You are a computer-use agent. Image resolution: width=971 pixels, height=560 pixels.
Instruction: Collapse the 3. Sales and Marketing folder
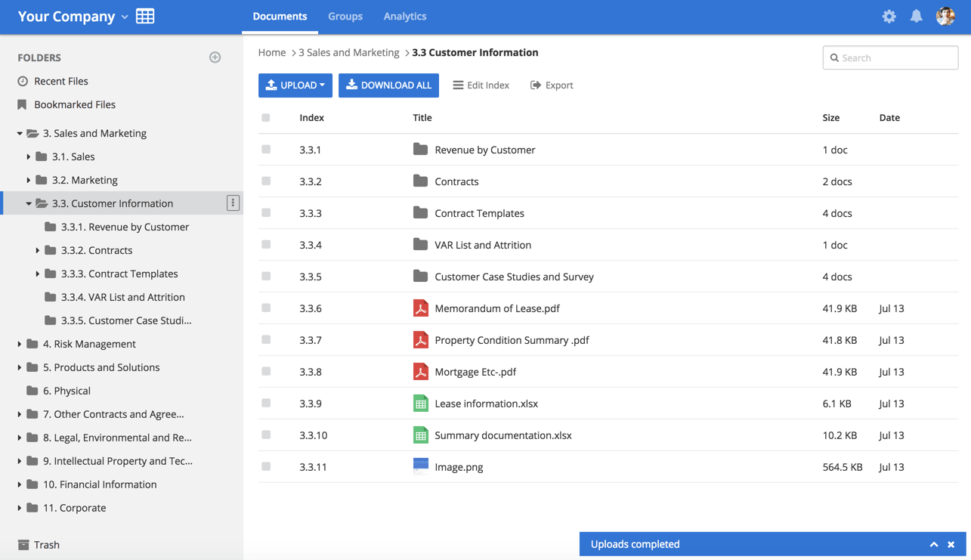point(20,133)
